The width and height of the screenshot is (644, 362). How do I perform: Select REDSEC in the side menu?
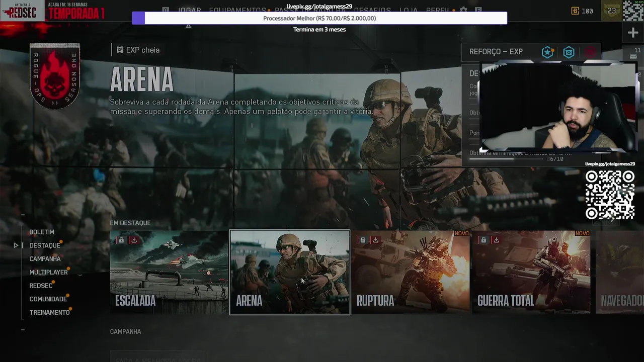point(41,286)
